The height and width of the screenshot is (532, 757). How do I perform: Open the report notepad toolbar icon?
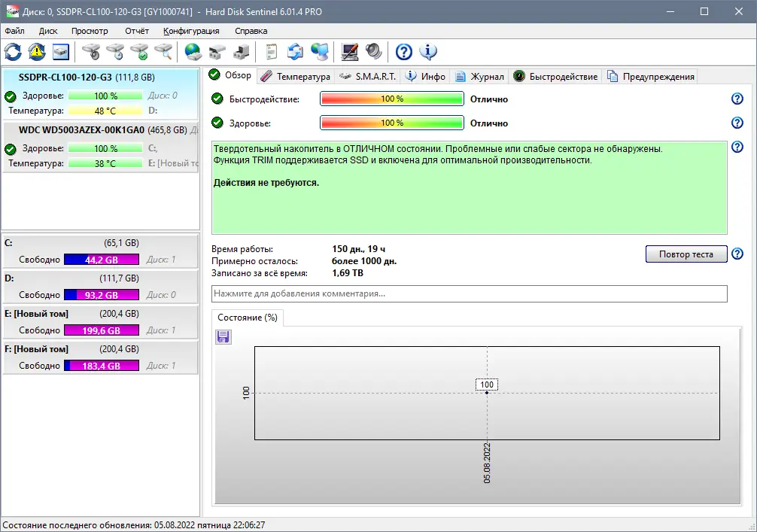pyautogui.click(x=272, y=52)
